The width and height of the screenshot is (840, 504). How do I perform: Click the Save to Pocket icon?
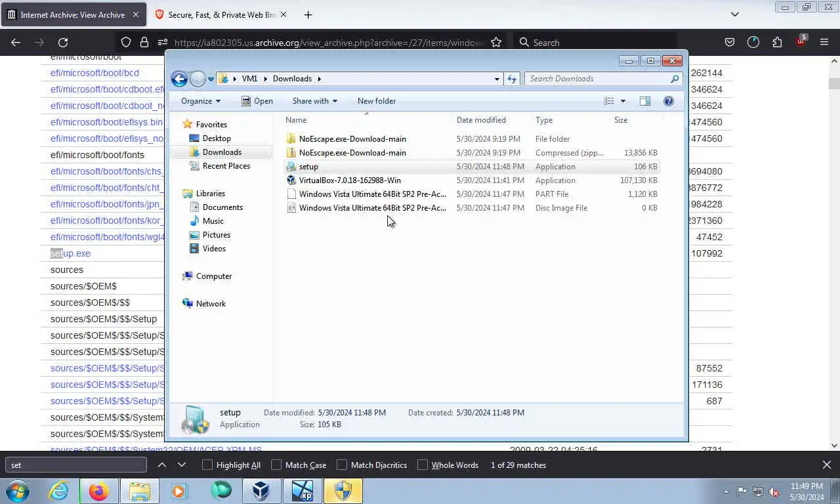click(x=730, y=43)
